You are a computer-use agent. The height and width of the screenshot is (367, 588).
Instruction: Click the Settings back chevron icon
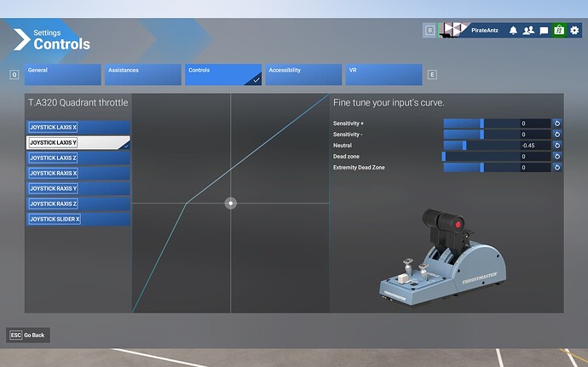(x=22, y=39)
